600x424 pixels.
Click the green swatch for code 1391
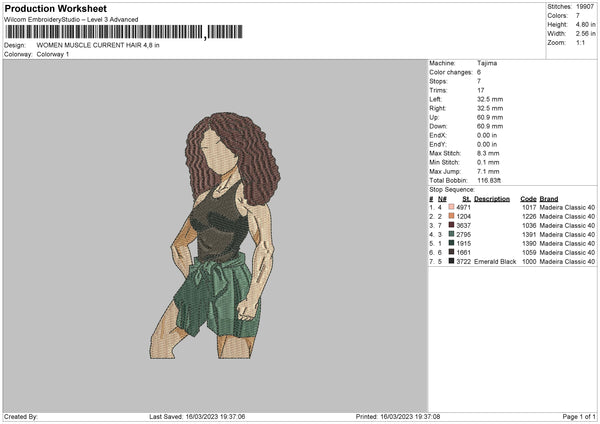[451, 234]
